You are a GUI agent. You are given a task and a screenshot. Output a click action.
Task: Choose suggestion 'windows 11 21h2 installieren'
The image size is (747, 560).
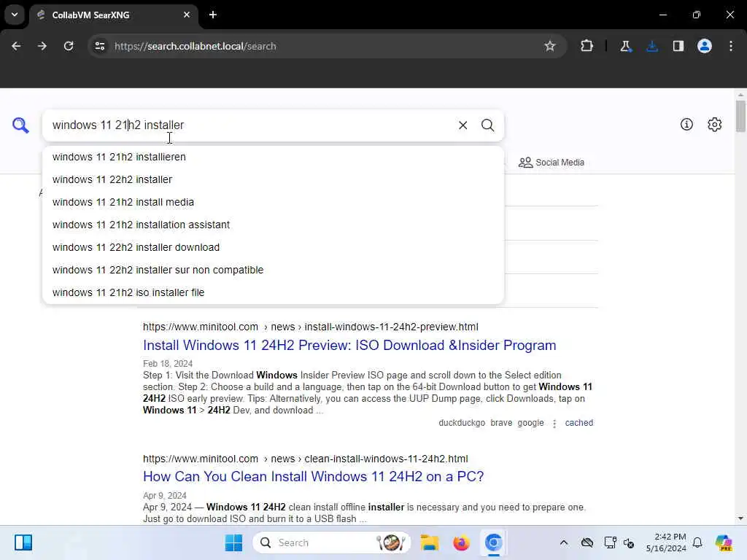(x=273, y=157)
